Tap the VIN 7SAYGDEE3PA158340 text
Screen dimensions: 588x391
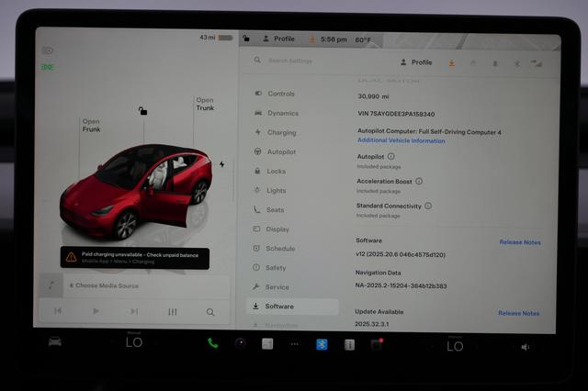click(396, 114)
